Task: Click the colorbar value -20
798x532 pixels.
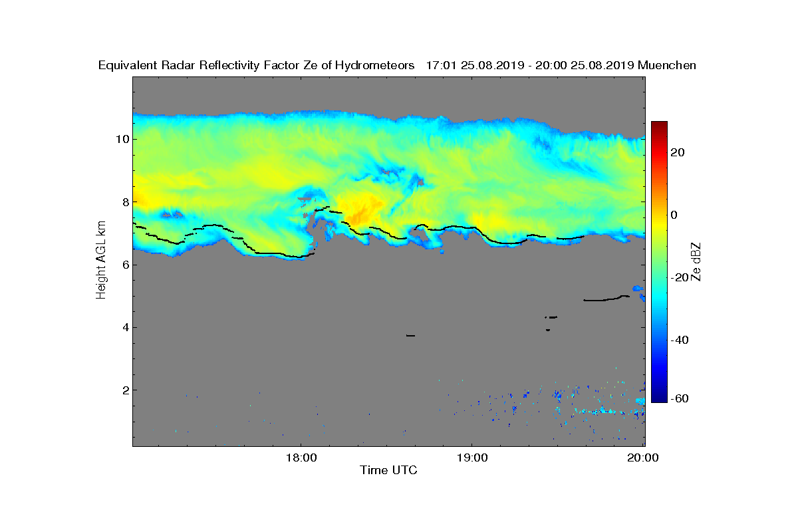Action: click(680, 277)
